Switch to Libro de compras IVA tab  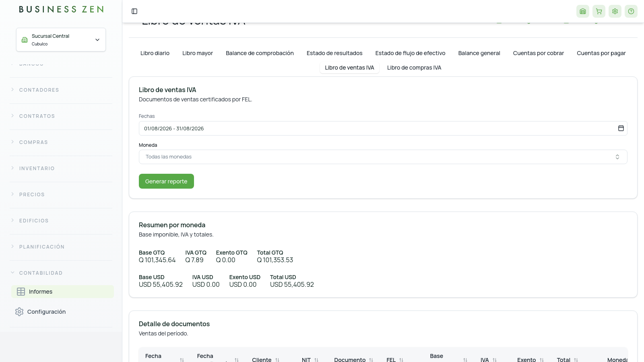click(414, 68)
